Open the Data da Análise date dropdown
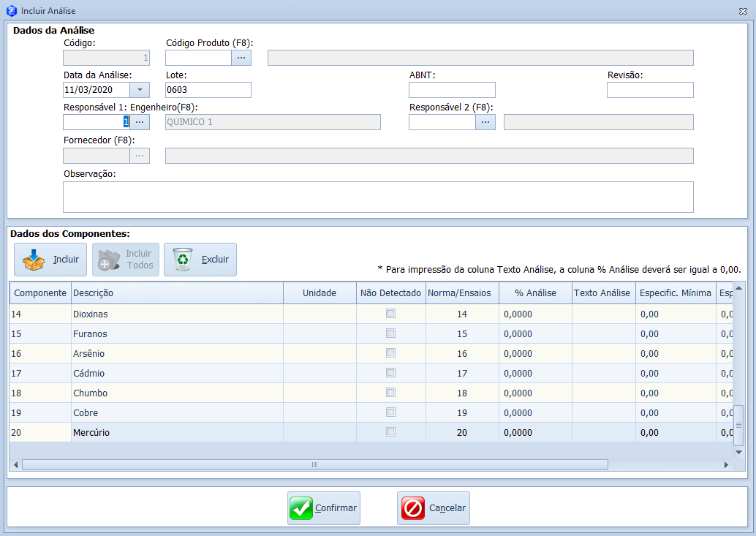 coord(140,90)
